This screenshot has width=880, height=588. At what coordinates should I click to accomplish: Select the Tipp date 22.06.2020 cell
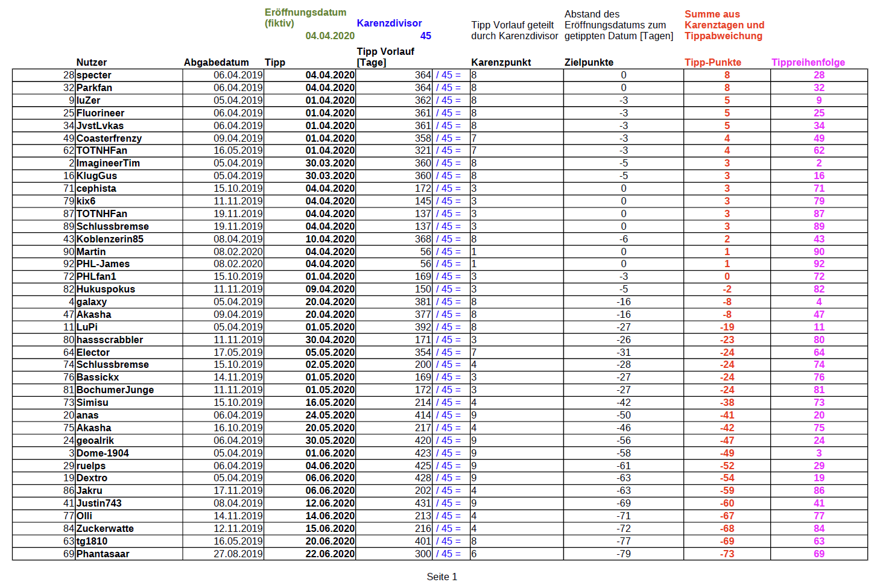click(x=330, y=554)
